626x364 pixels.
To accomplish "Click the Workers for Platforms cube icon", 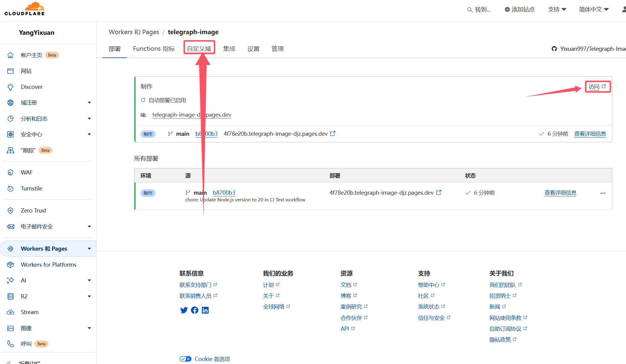I will click(11, 265).
